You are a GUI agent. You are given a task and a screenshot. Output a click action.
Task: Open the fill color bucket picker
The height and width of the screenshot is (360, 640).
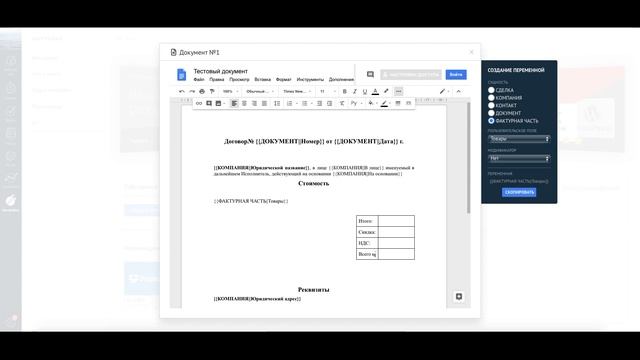[371, 103]
